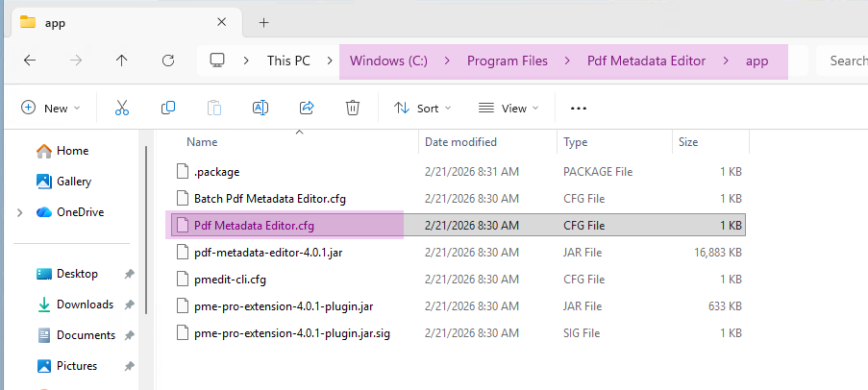The image size is (868, 390).
Task: Open Downloads in the sidebar
Action: pos(85,305)
